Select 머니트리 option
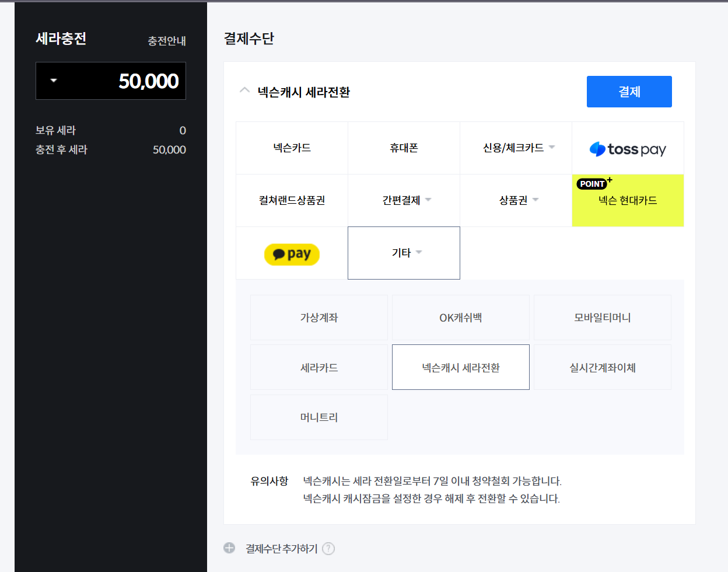 [319, 417]
